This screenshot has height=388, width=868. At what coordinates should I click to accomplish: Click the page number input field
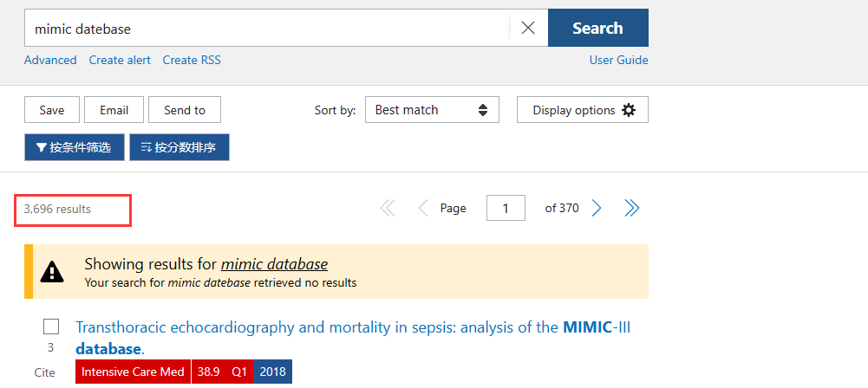(x=506, y=208)
